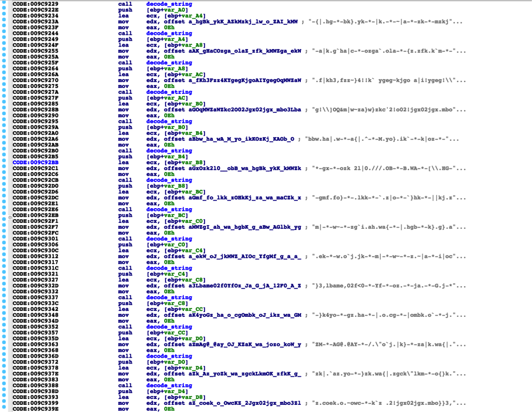Toggle breakpoint dot at line 009C9244
Viewport: 532px width, 412px height.
tap(5, 34)
